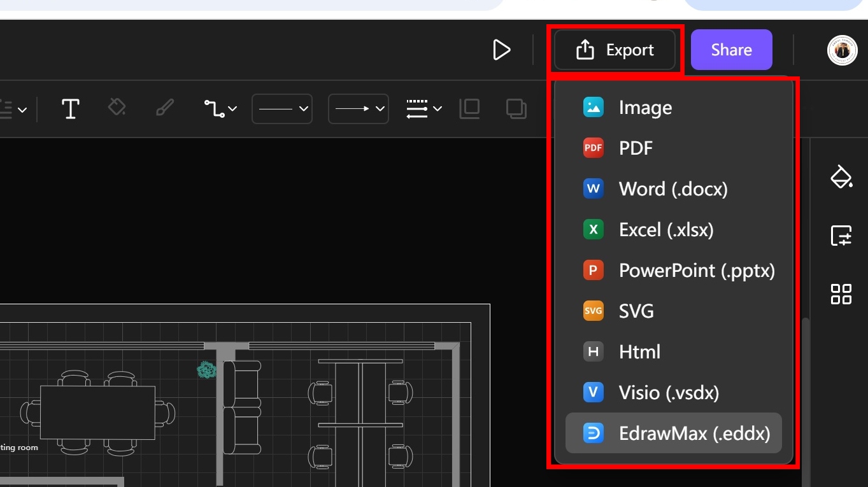Screen dimensions: 868x487
Task: Select the fill bucket tool in toolbar
Action: pyautogui.click(x=117, y=108)
